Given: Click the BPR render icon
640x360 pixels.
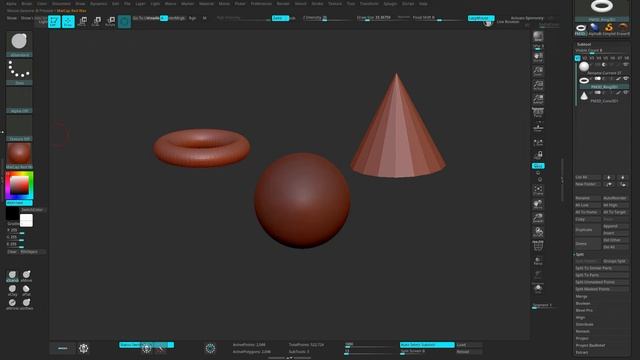Looking at the screenshot, I should click(538, 36).
